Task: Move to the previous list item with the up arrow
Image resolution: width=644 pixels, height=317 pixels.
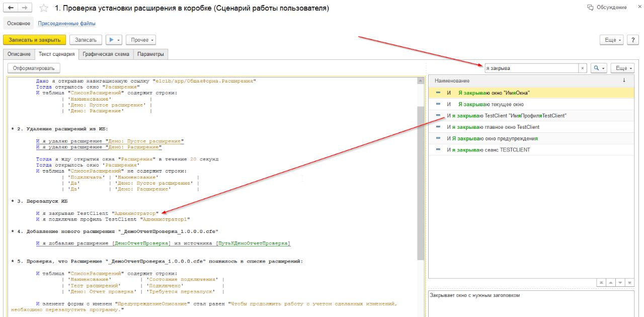Action: (x=610, y=283)
